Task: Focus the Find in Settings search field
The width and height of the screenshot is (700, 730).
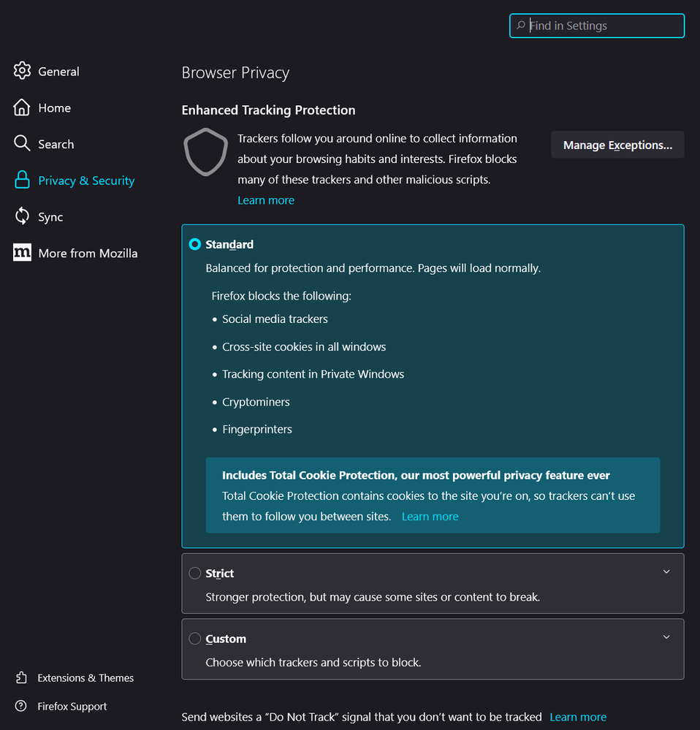Action: coord(603,26)
